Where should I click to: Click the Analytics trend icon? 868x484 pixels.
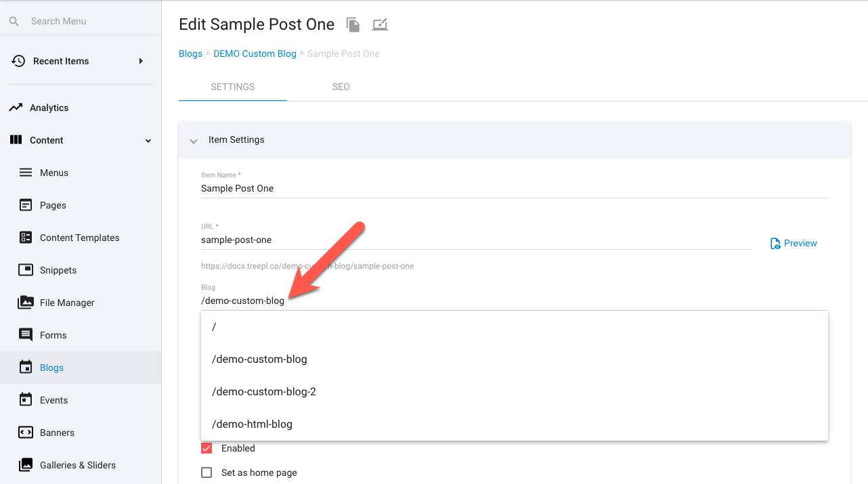pos(16,108)
